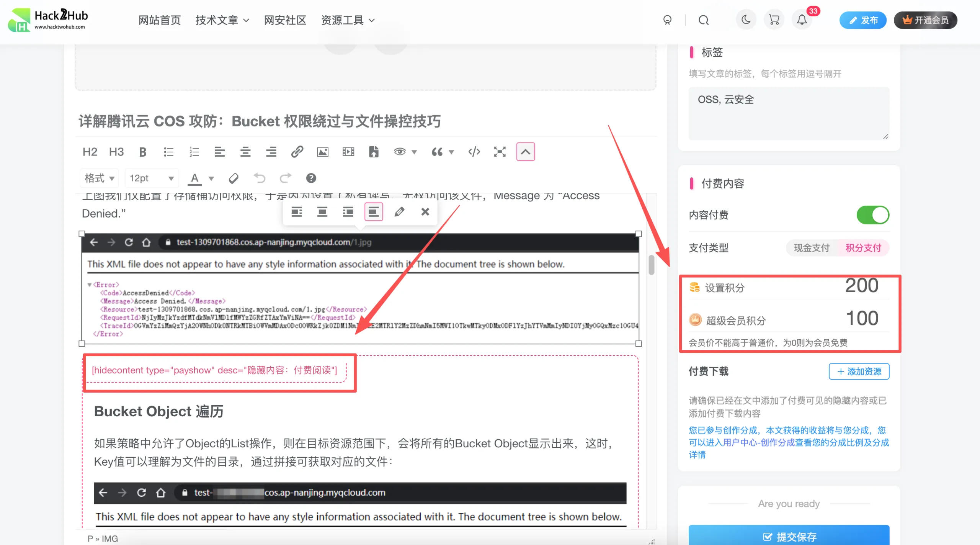Insert an image into the article

pos(323,152)
